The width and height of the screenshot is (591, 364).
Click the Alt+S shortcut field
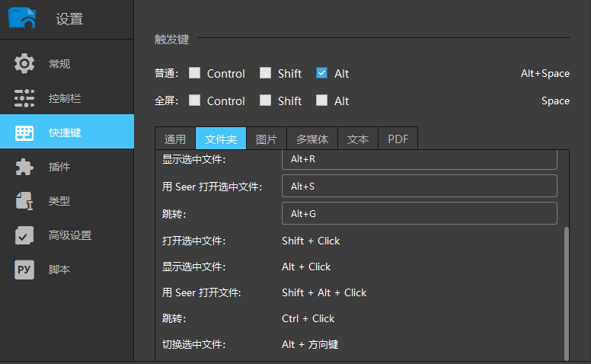(x=420, y=186)
